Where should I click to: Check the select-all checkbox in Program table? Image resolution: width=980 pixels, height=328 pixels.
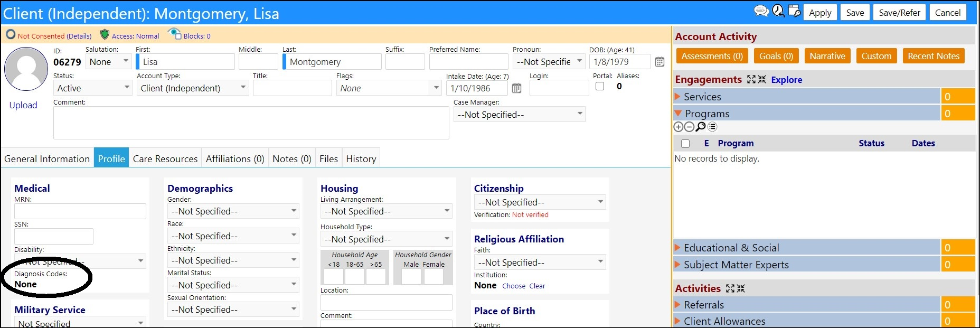tap(685, 144)
